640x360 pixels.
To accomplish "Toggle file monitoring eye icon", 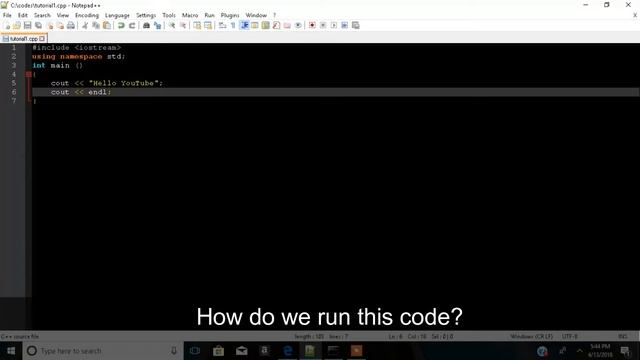I will pyautogui.click(x=298, y=25).
